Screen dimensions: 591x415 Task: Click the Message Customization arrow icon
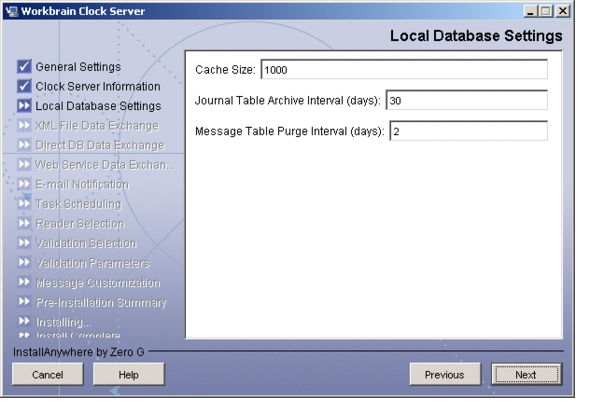click(x=24, y=282)
